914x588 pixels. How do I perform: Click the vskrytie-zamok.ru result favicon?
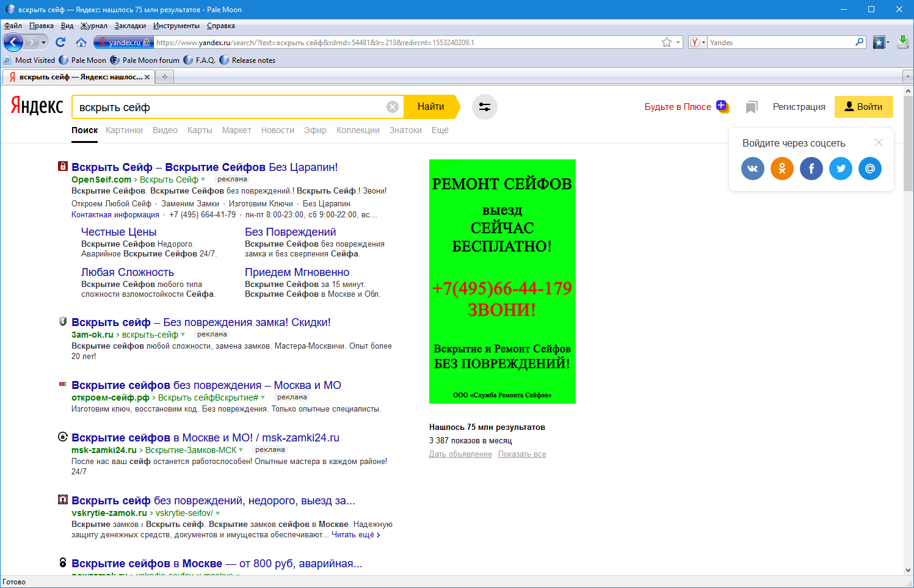point(63,499)
